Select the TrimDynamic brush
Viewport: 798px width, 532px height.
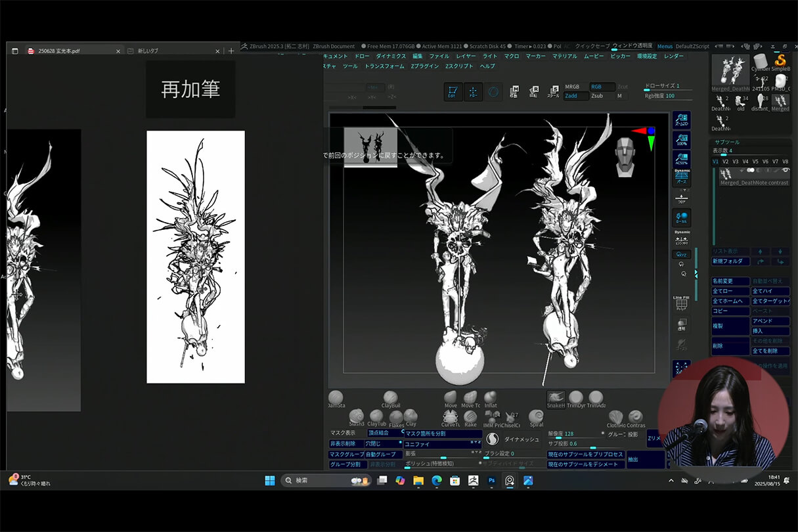(577, 397)
